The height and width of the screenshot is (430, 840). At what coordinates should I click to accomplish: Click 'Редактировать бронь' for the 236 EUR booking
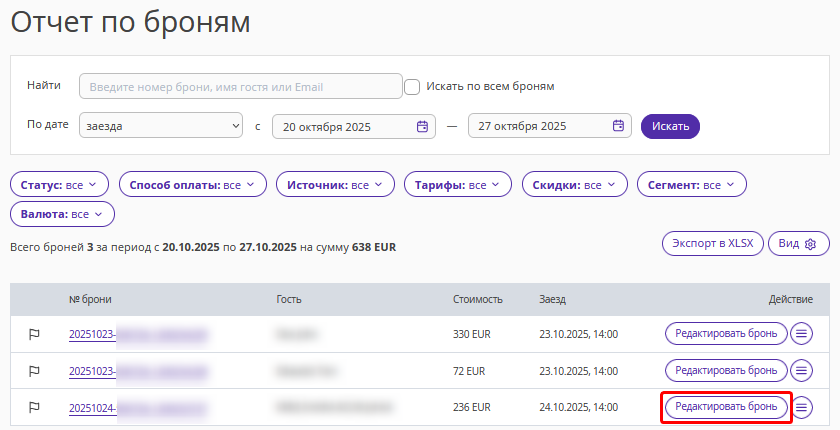(x=726, y=407)
